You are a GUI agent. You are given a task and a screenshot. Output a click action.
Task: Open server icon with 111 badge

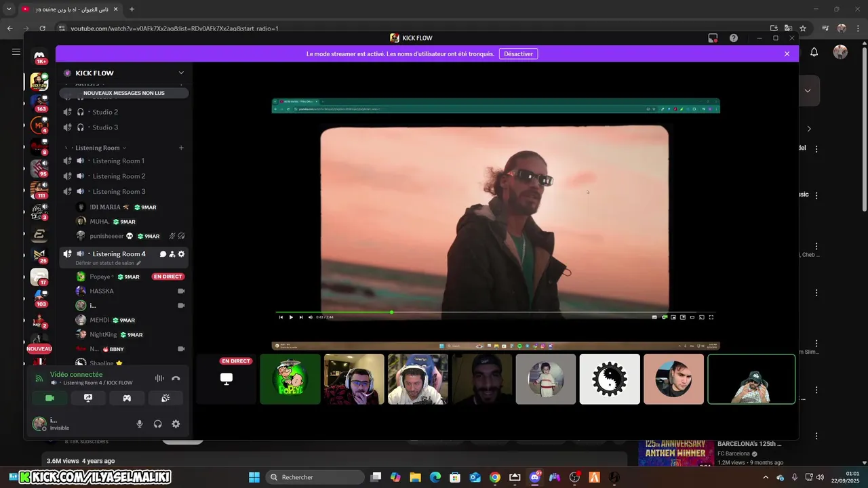(x=39, y=190)
